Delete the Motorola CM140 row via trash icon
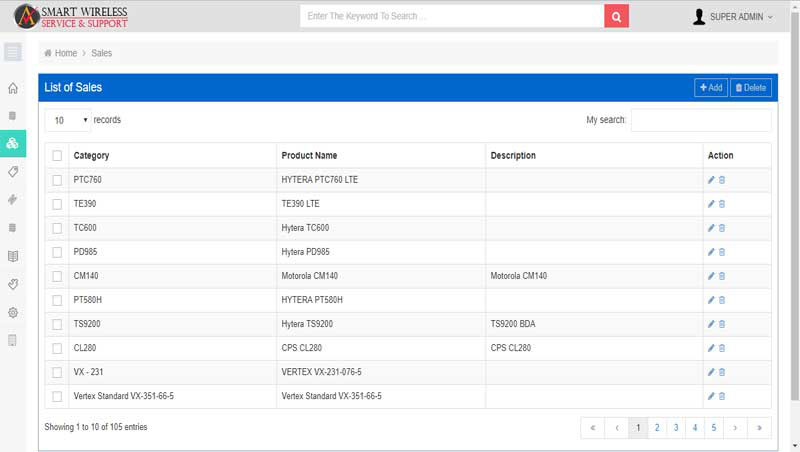The width and height of the screenshot is (800, 452). (722, 276)
